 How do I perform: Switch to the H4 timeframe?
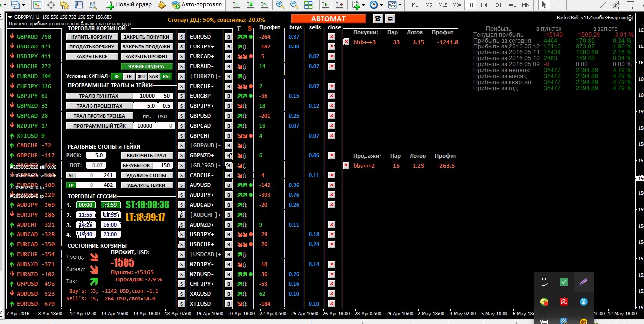point(484,5)
